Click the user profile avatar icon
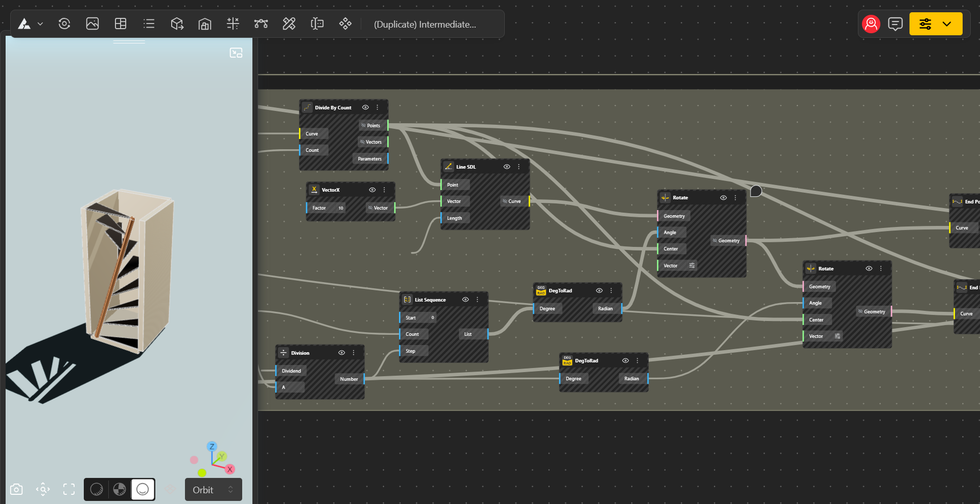This screenshot has width=980, height=504. click(x=871, y=24)
